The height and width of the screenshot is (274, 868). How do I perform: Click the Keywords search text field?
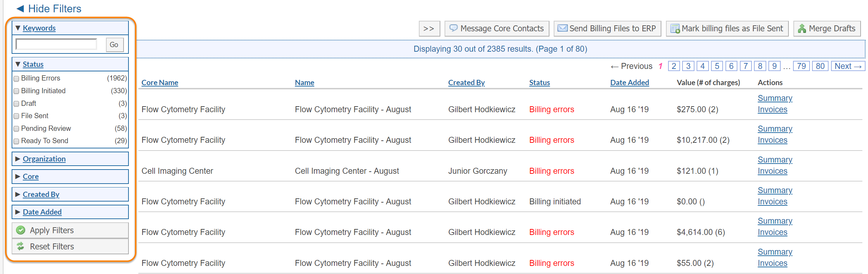[56, 44]
